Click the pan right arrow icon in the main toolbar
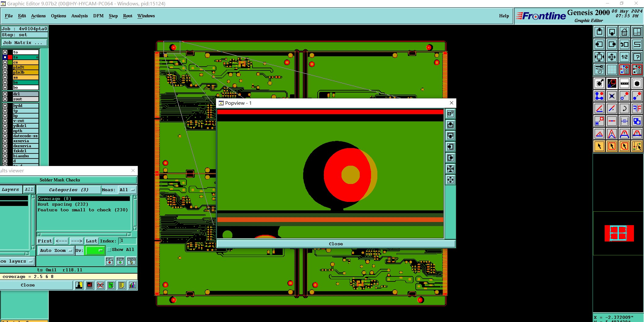 612,44
